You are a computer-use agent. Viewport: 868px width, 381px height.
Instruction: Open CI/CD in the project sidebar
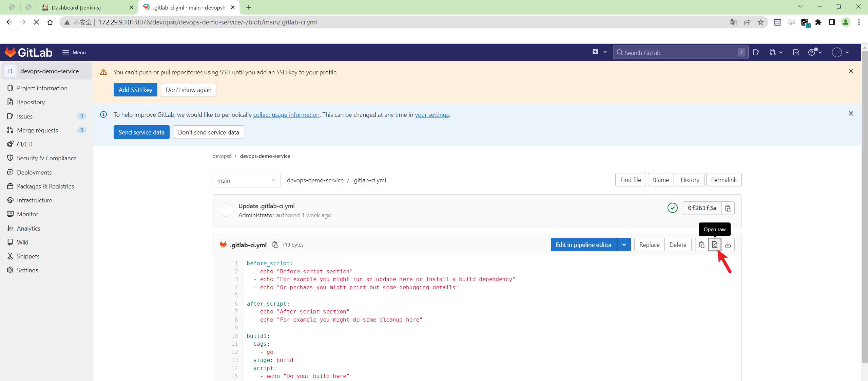(24, 144)
